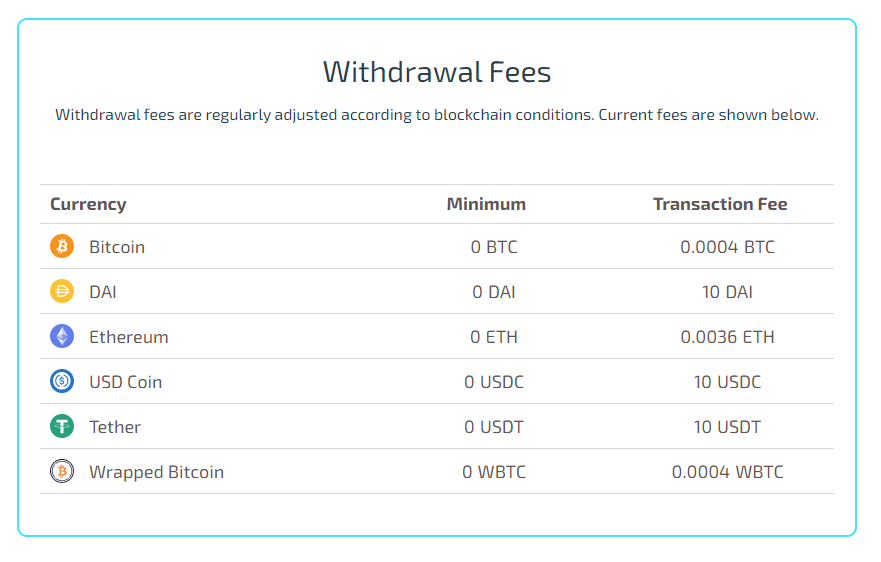
Task: Click the Ethereum currency name
Action: pos(129,337)
